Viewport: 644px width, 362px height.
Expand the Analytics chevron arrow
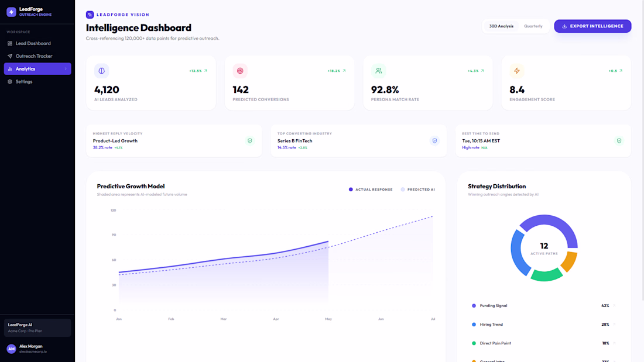tap(66, 68)
